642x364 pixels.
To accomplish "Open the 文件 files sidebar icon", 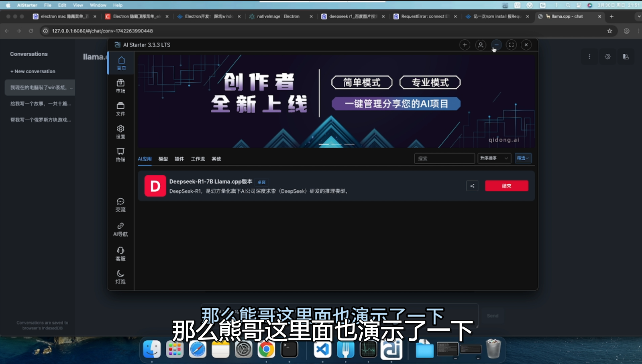I will (x=120, y=109).
